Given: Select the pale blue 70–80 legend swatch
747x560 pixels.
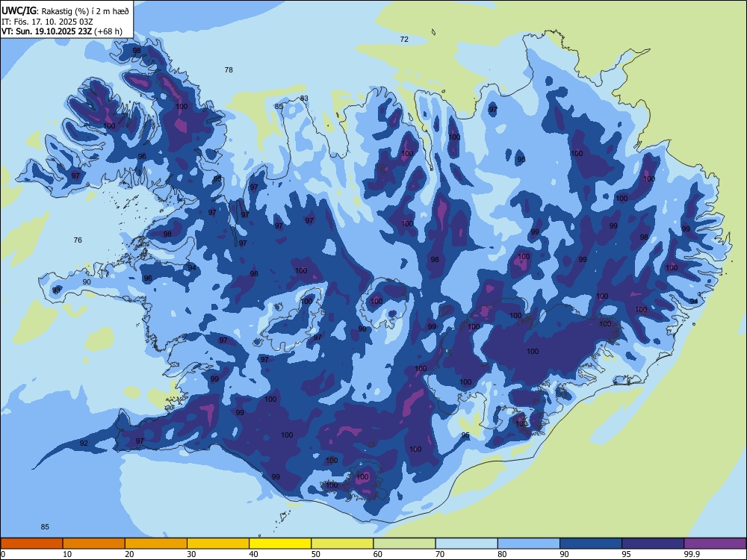Looking at the screenshot, I should (x=466, y=544).
